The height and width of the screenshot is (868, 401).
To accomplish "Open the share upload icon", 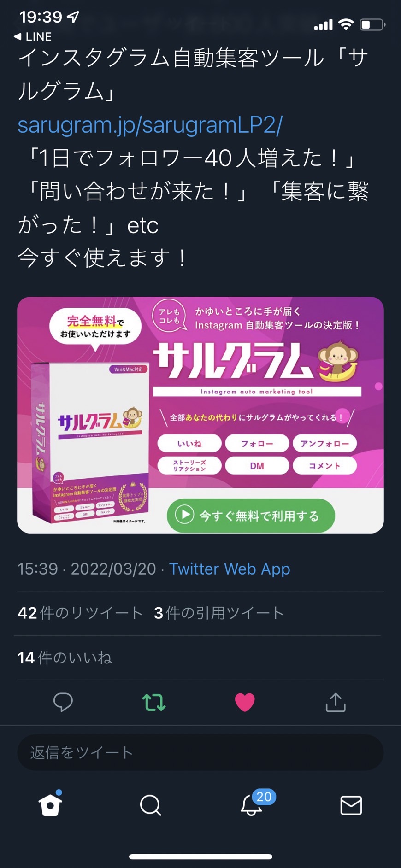I will [x=336, y=702].
